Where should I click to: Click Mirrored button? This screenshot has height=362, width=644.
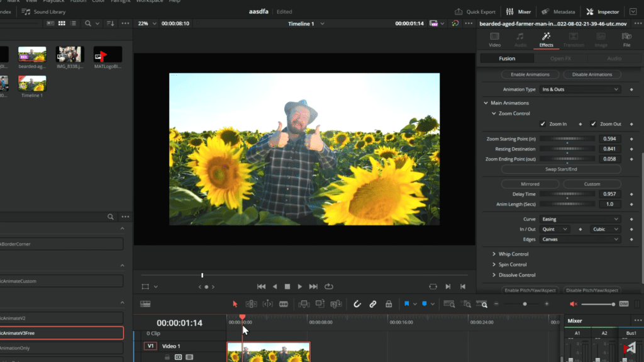click(530, 184)
